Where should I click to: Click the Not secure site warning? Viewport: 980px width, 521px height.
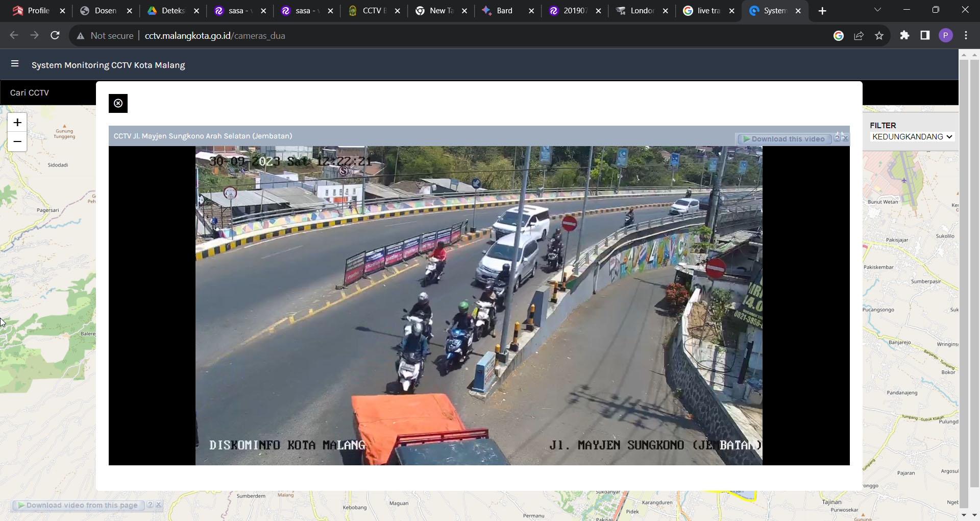click(105, 36)
